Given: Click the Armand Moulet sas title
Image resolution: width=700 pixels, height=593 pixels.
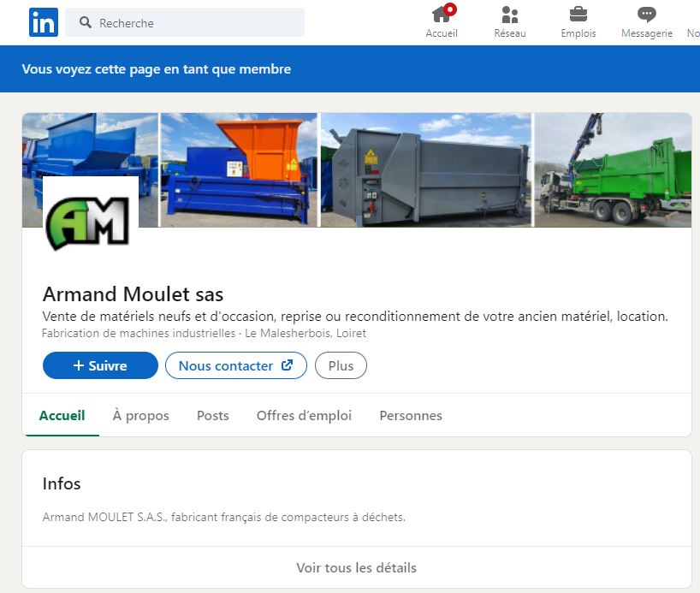Looking at the screenshot, I should click(133, 294).
